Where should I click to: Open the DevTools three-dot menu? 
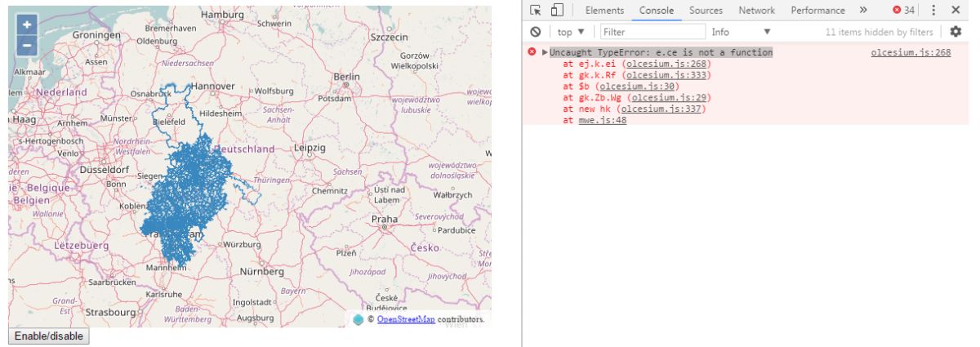tap(933, 11)
